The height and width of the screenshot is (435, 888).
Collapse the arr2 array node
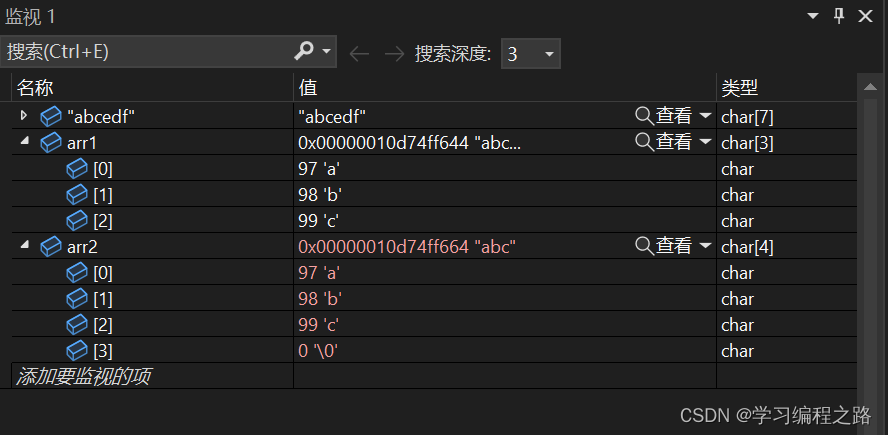click(24, 246)
